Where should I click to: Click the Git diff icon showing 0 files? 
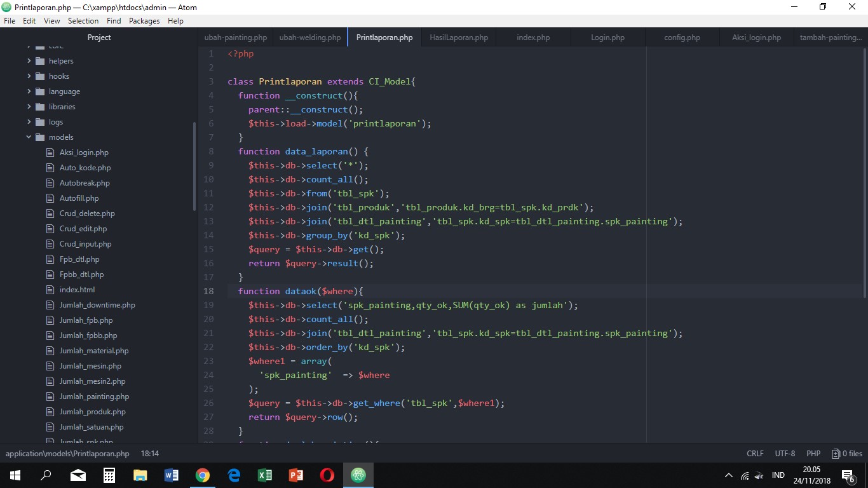836,453
